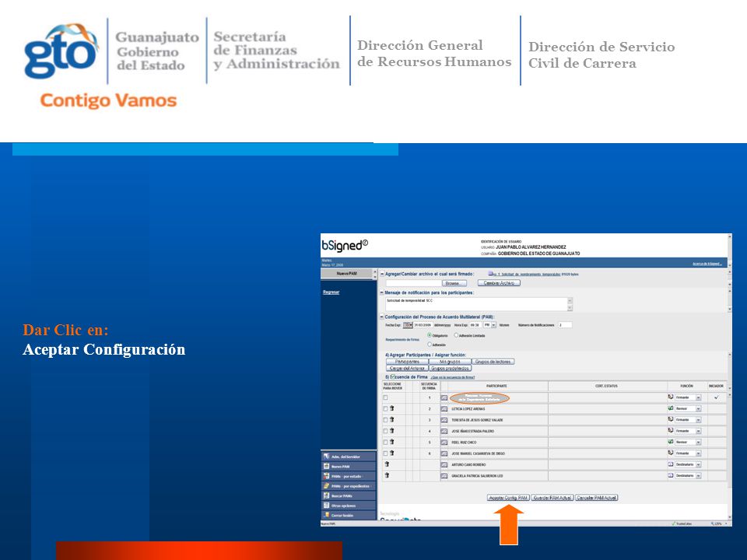
Task: Check the move checkbox for Jose Iñaki Estrada
Action: [x=385, y=431]
